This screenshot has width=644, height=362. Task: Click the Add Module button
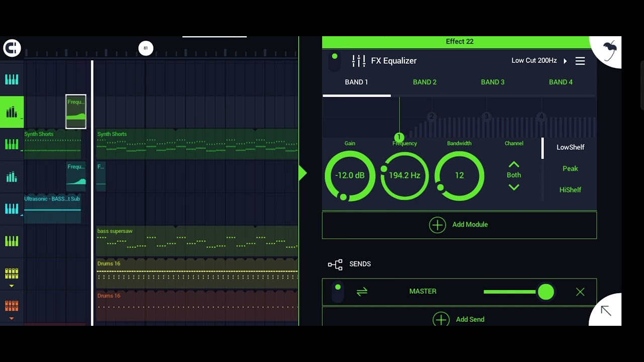(459, 225)
